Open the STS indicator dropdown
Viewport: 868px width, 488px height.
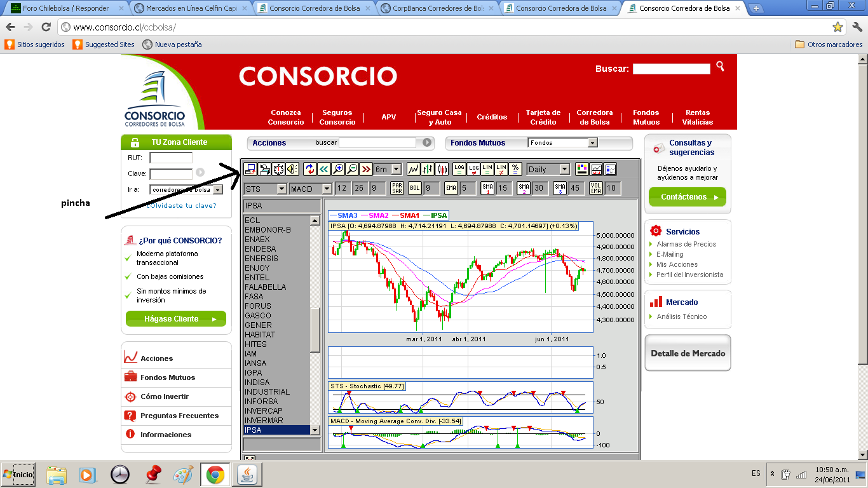[x=266, y=189]
